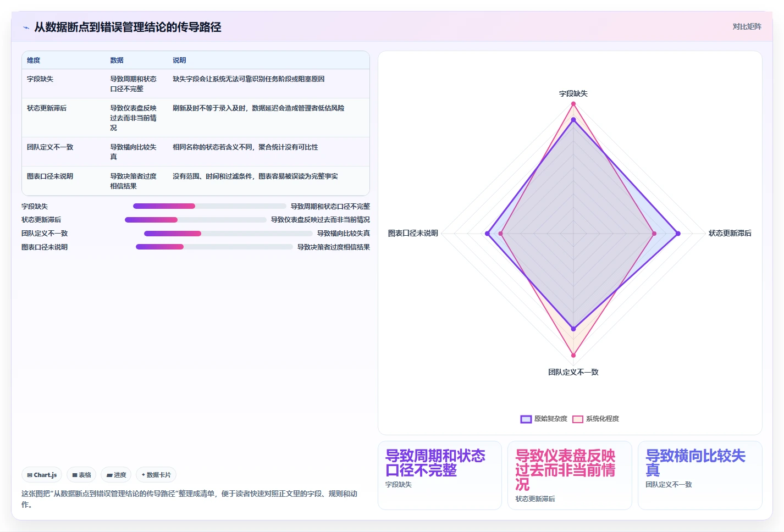Image resolution: width=784 pixels, height=532 pixels.
Task: Click the 数据卡片 tag chip
Action: [x=156, y=475]
